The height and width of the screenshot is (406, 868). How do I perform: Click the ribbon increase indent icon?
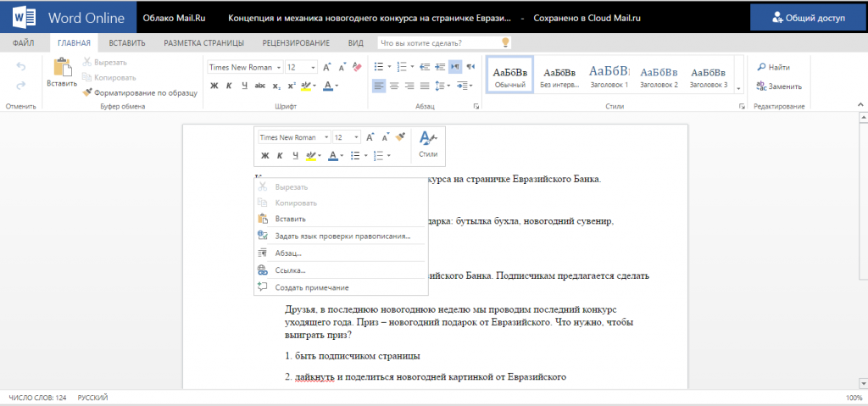click(x=440, y=66)
